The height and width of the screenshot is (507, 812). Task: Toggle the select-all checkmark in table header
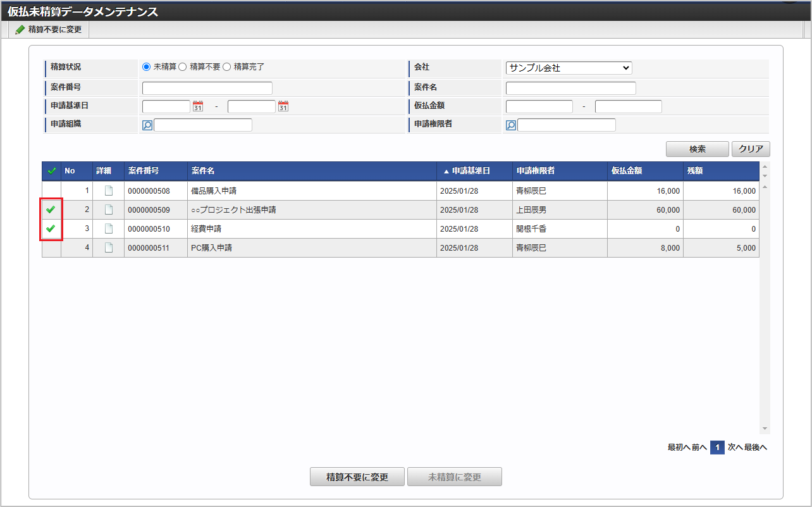point(51,171)
